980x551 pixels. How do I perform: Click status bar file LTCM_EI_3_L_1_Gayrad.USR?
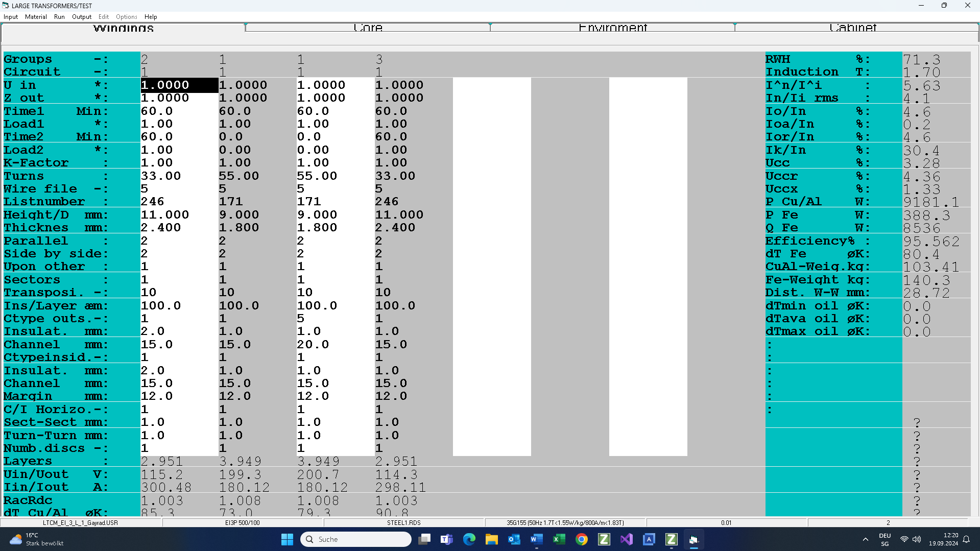click(x=81, y=522)
